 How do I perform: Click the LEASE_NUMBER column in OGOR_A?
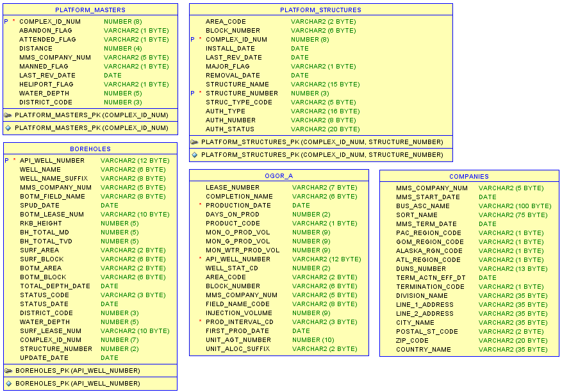click(x=233, y=188)
